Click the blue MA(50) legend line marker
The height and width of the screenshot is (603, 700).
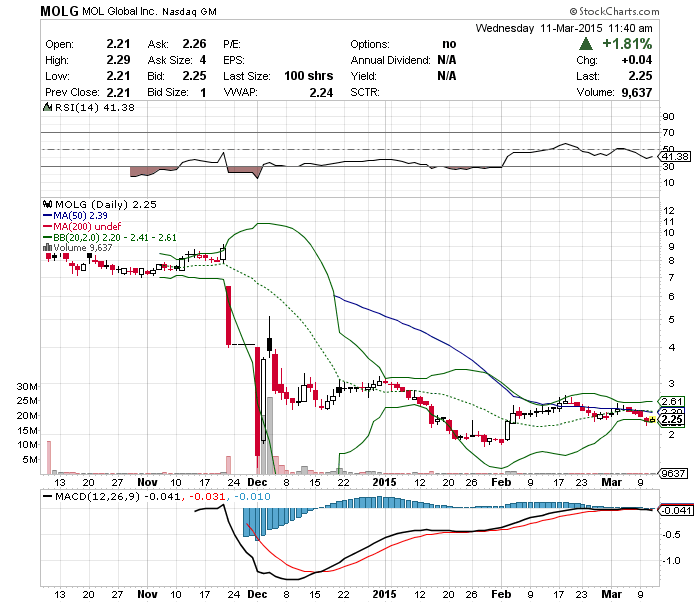48,216
